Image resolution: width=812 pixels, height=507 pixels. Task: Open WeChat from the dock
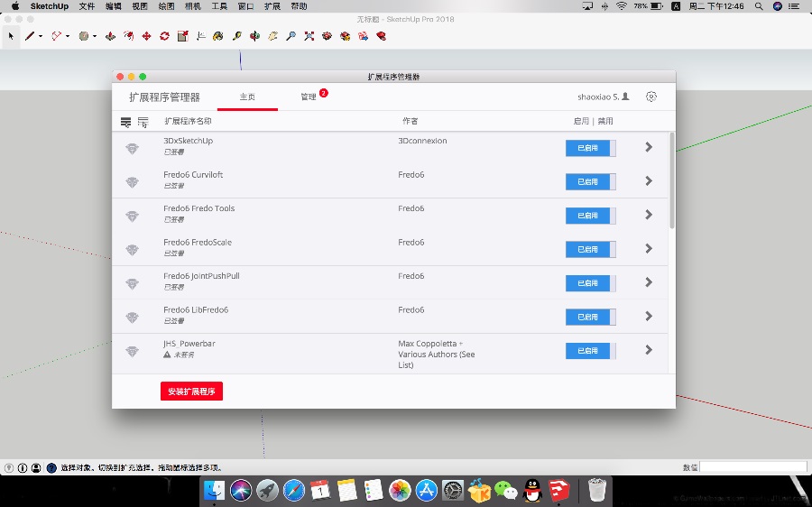click(506, 490)
